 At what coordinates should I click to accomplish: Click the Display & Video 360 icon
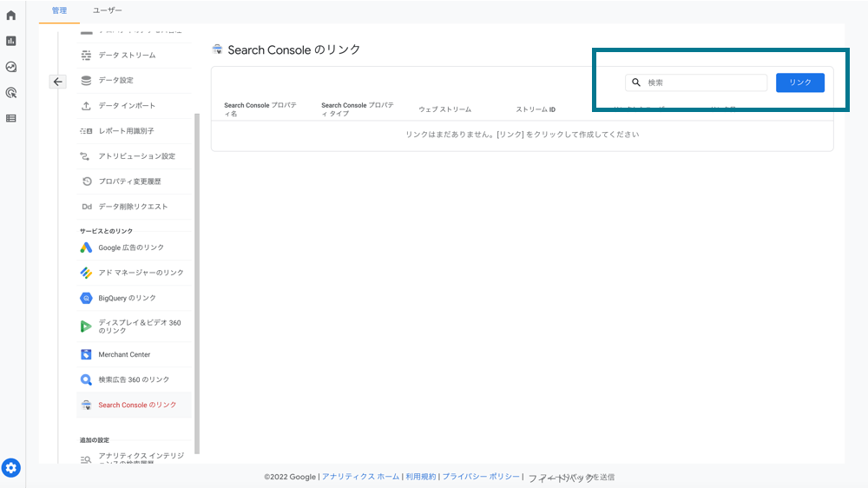pyautogui.click(x=86, y=326)
